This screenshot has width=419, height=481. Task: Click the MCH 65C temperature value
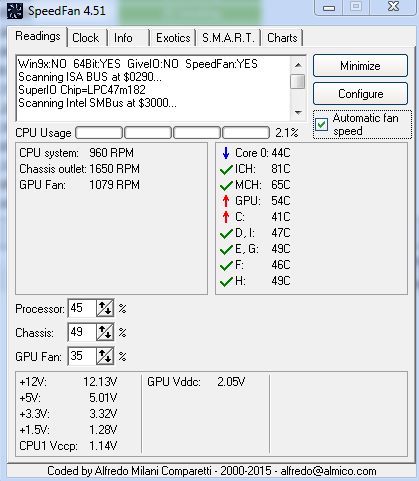click(281, 185)
